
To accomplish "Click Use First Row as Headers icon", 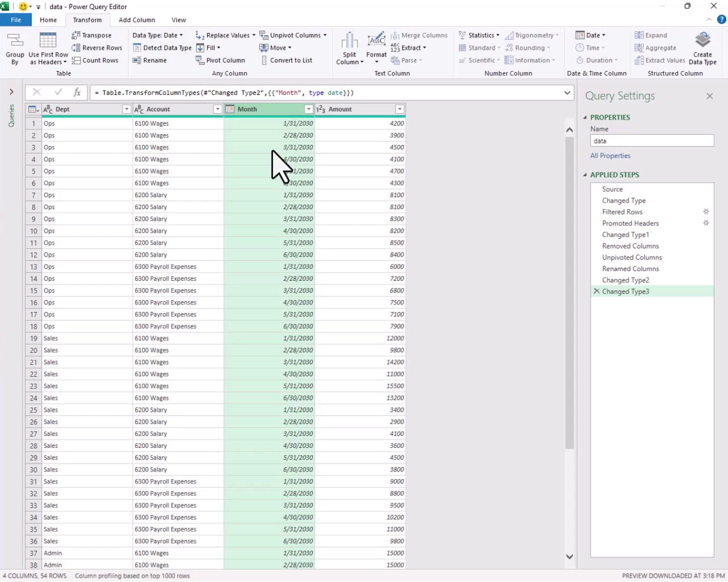I will (48, 41).
